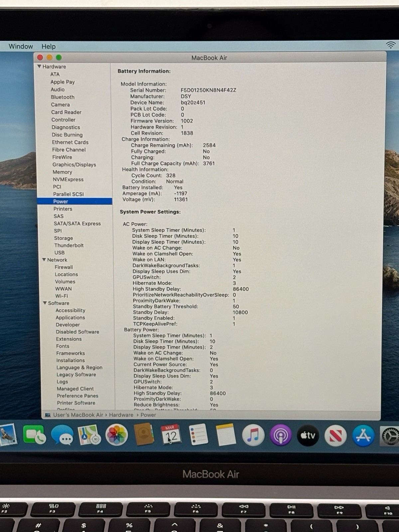Viewport: 399px width, 532px height.
Task: Open System Preferences gear in Dock
Action: [390, 436]
